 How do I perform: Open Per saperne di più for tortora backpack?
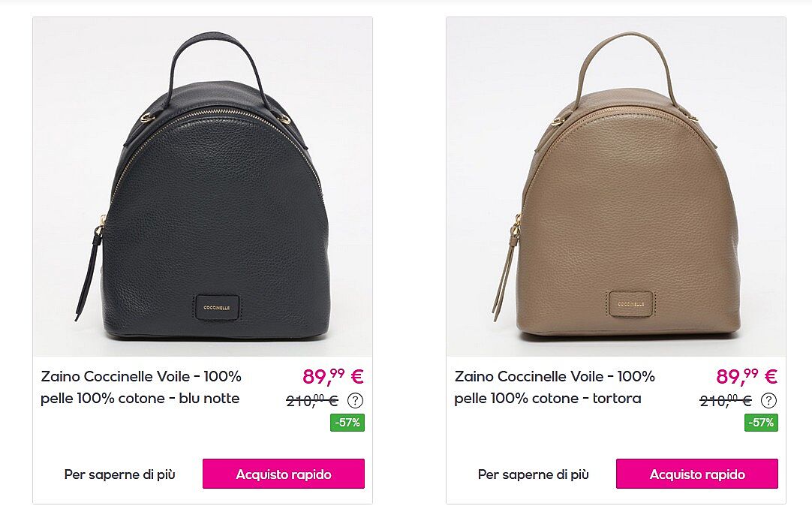[534, 474]
